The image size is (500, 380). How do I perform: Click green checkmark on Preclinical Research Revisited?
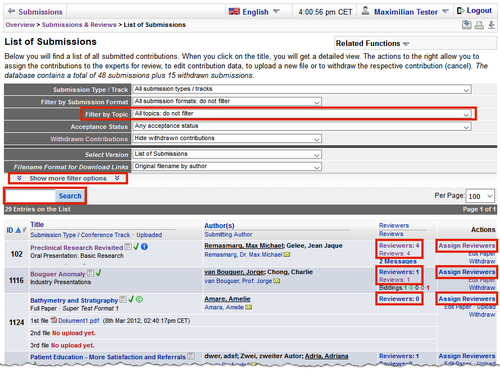click(136, 247)
